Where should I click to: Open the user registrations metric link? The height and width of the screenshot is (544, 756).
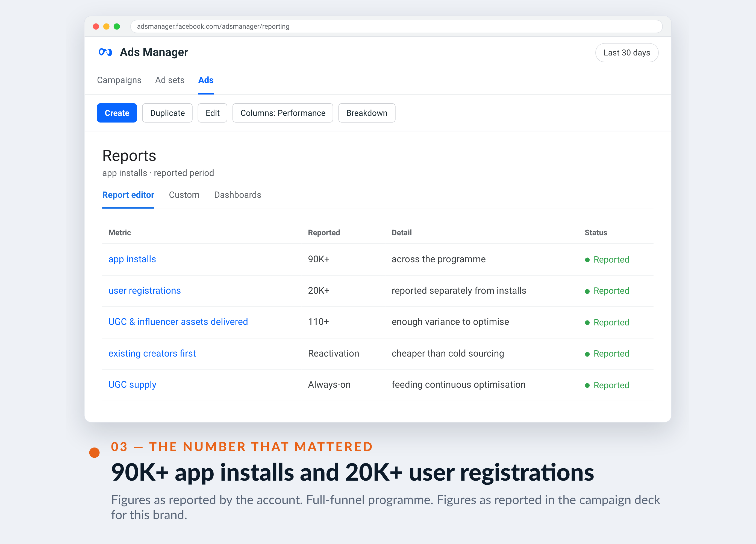point(144,291)
